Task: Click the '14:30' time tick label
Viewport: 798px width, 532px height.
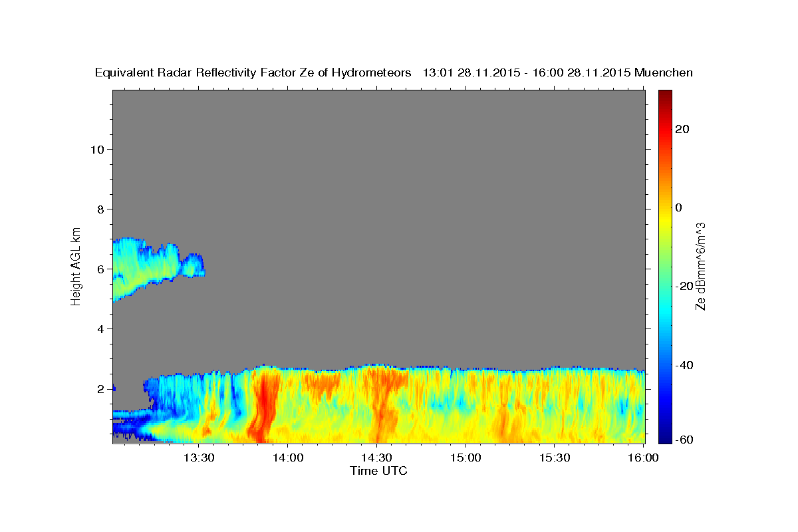Action: [376, 458]
